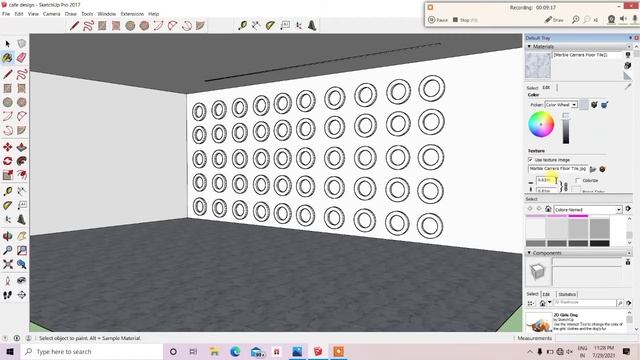
Task: Open the color Picker dropdown
Action: point(561,105)
